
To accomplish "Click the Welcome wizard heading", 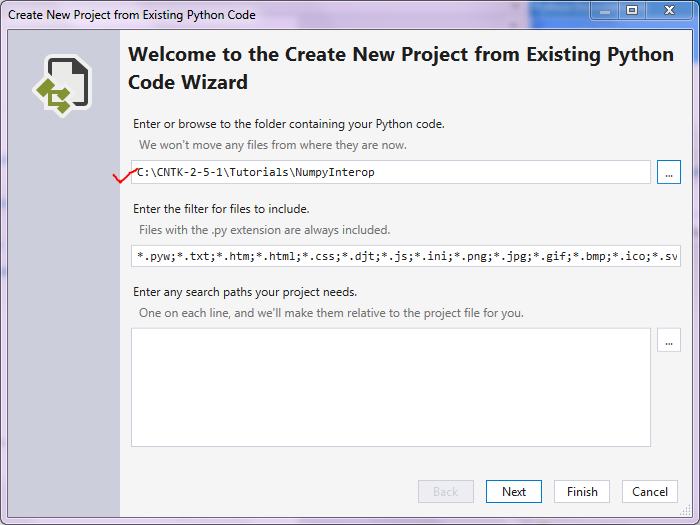I will (400, 68).
